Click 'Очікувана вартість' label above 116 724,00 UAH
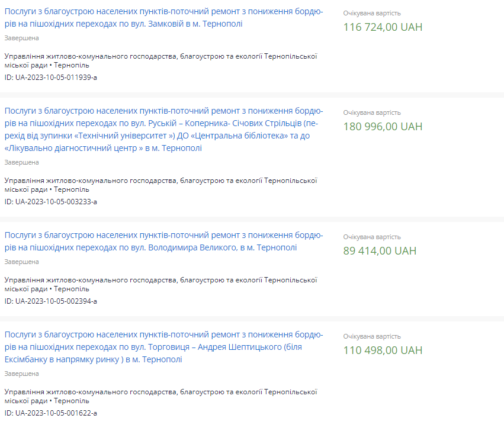 (372, 13)
